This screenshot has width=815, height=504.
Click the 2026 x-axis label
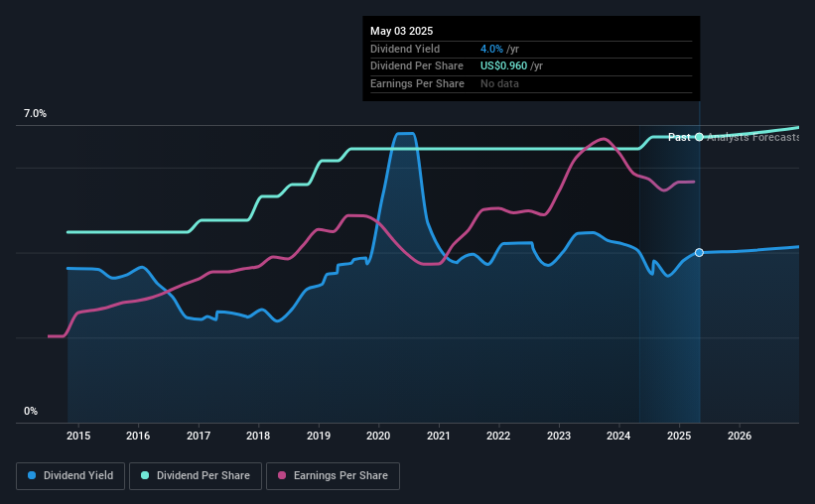click(x=740, y=436)
